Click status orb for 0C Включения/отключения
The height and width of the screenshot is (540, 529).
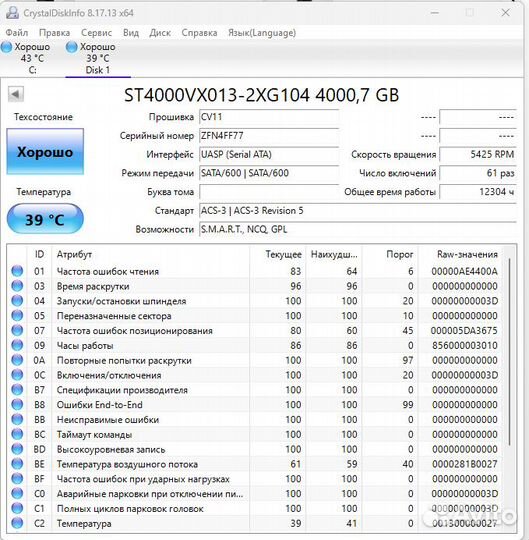tap(17, 375)
